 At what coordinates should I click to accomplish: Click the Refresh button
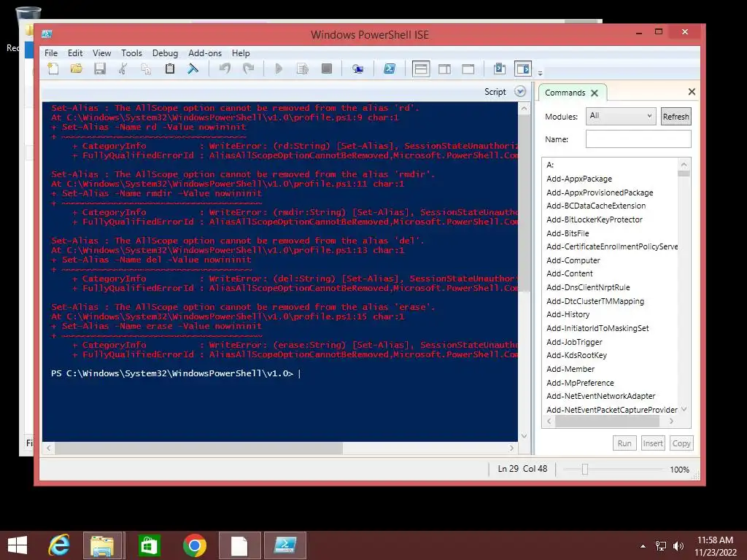[676, 117]
